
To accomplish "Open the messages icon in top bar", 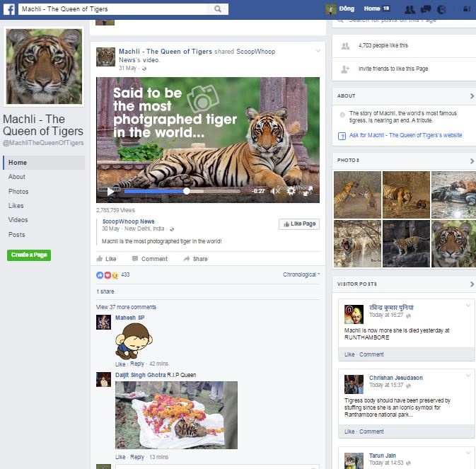I will [x=426, y=9].
